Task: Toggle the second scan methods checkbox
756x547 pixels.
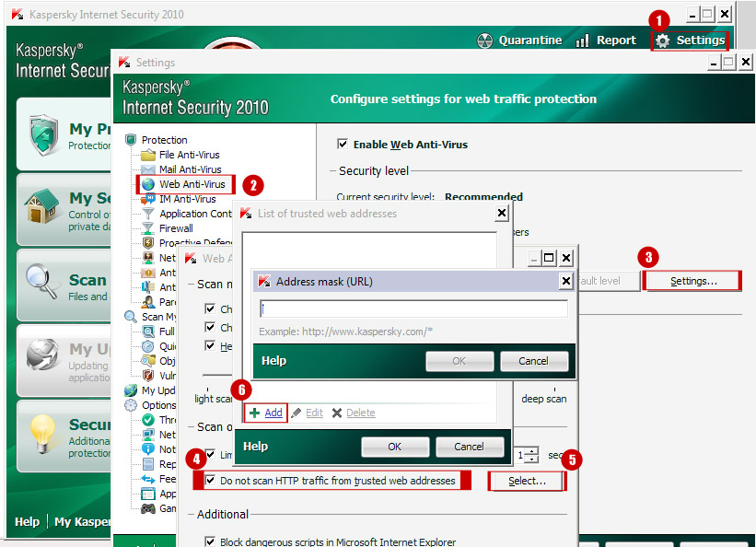Action: click(x=210, y=327)
